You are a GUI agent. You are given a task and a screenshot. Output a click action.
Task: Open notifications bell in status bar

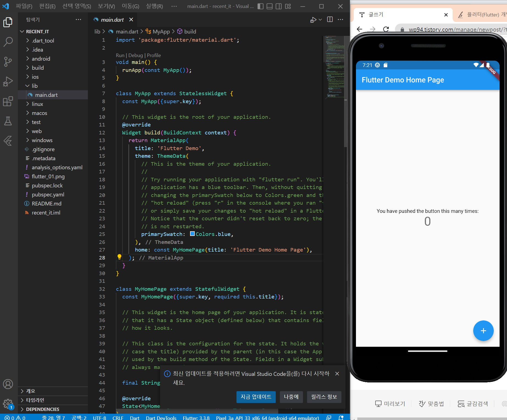[x=341, y=417]
